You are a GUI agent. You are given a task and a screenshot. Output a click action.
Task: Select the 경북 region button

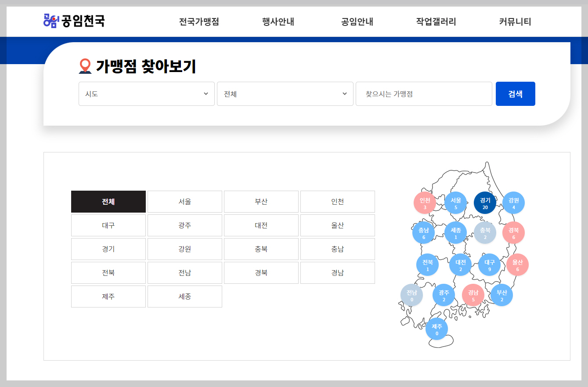tap(261, 273)
